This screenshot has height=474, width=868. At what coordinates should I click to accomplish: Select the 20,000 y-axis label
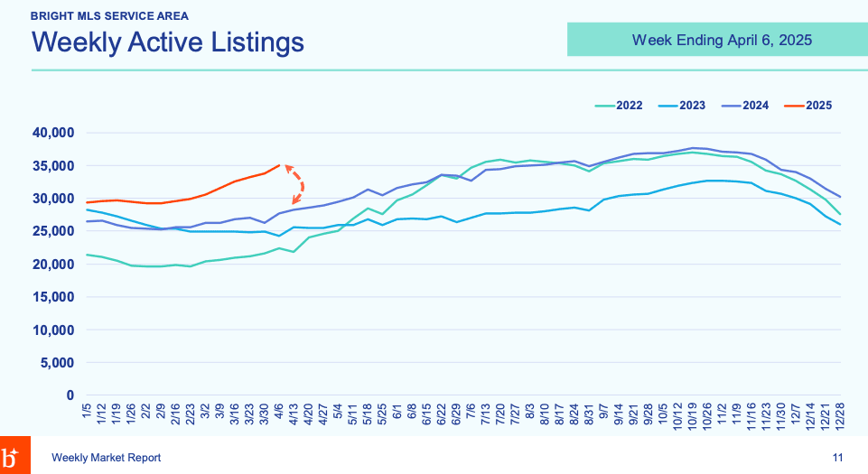[x=53, y=265]
